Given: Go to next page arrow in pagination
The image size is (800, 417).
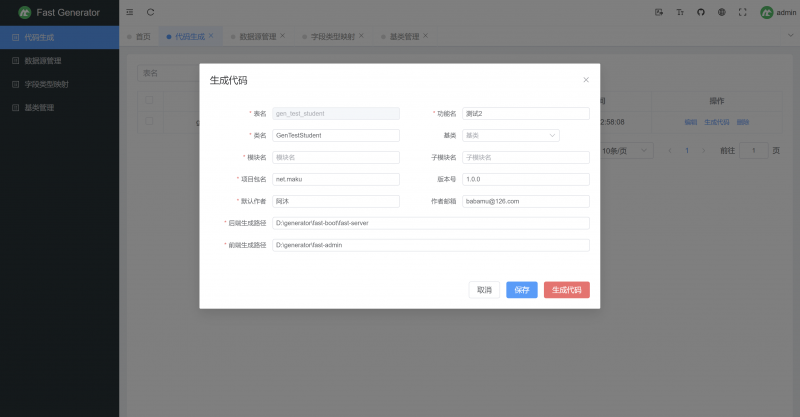Looking at the screenshot, I should pyautogui.click(x=704, y=151).
